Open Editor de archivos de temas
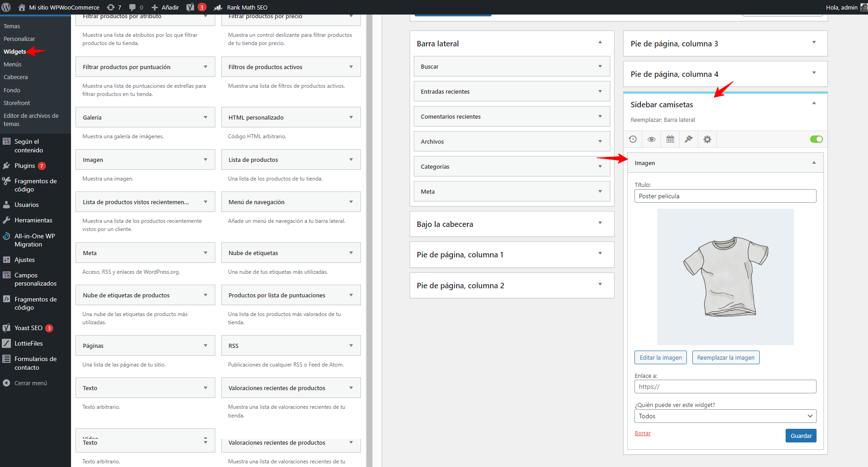 (x=31, y=120)
